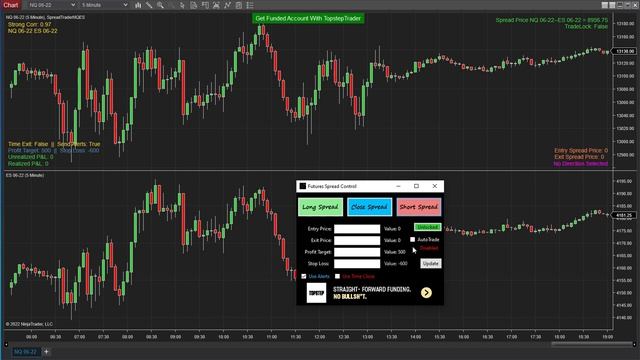Toggle the AutoTrade checkbox
The height and width of the screenshot is (360, 640).
412,240
